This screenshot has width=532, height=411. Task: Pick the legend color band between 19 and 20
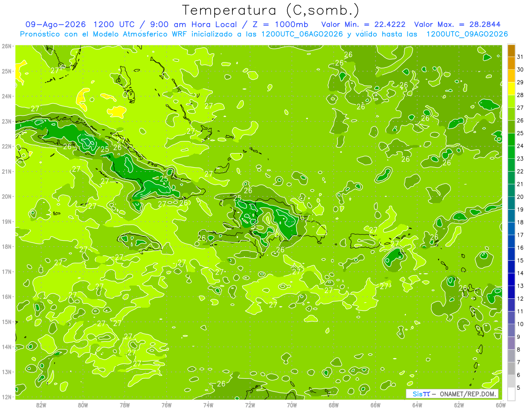tap(511, 203)
